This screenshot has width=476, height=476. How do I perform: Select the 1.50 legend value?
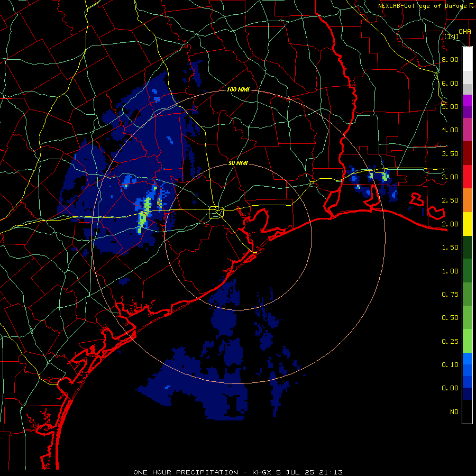tap(450, 248)
